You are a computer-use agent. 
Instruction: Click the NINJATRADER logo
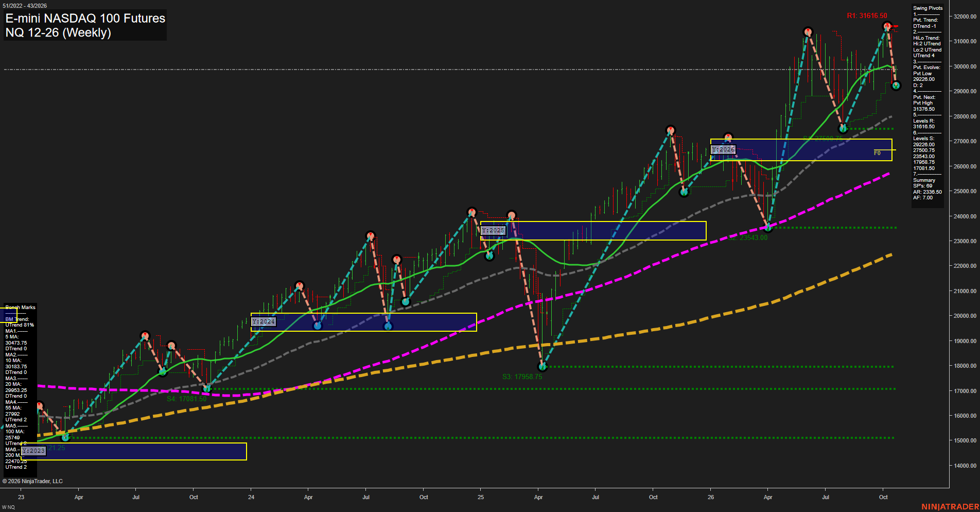pyautogui.click(x=950, y=507)
